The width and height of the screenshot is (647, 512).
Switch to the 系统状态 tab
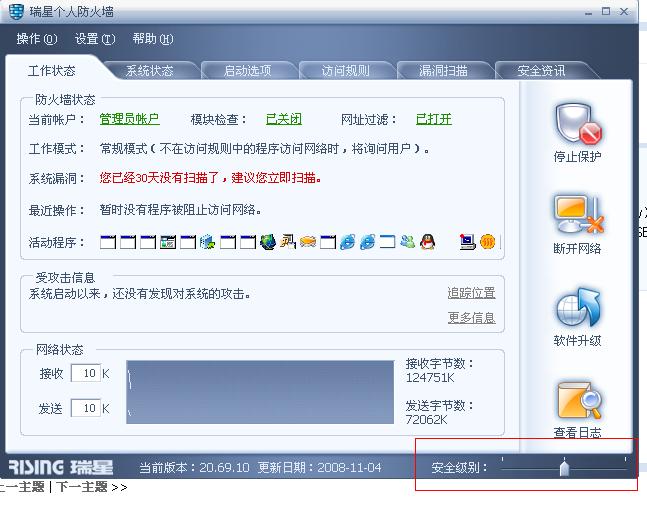click(x=149, y=71)
